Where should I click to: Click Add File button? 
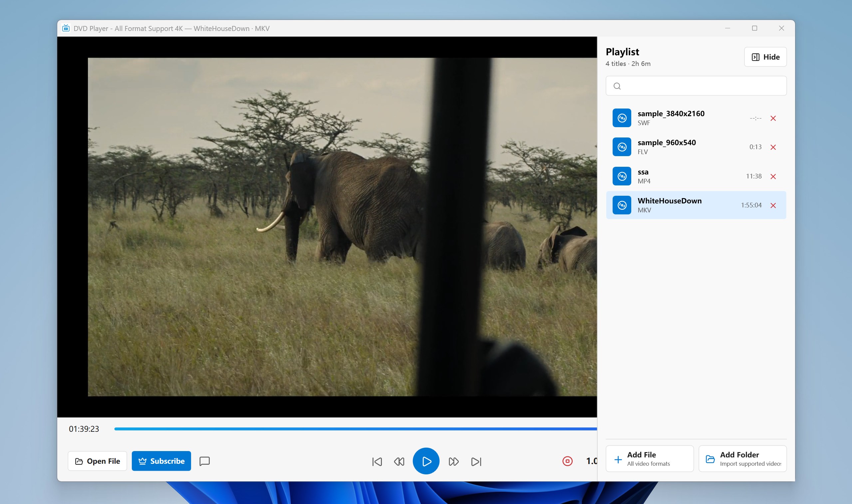coord(650,458)
